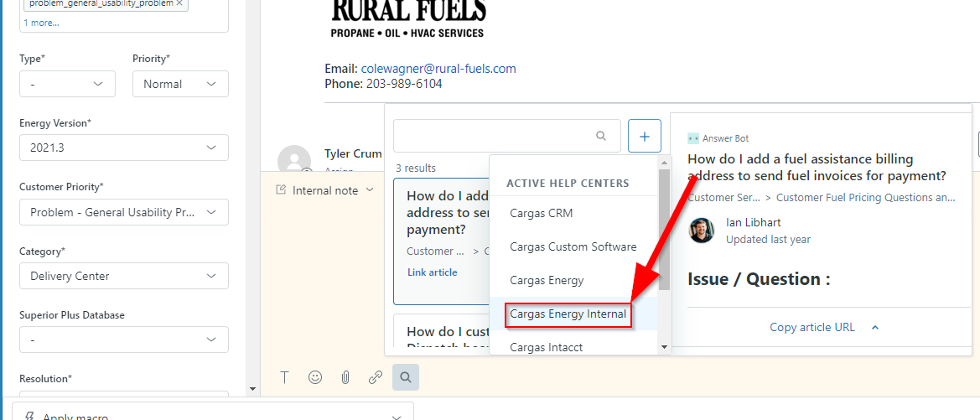Open the Customer Priority dropdown
This screenshot has height=420, width=980.
tap(124, 212)
